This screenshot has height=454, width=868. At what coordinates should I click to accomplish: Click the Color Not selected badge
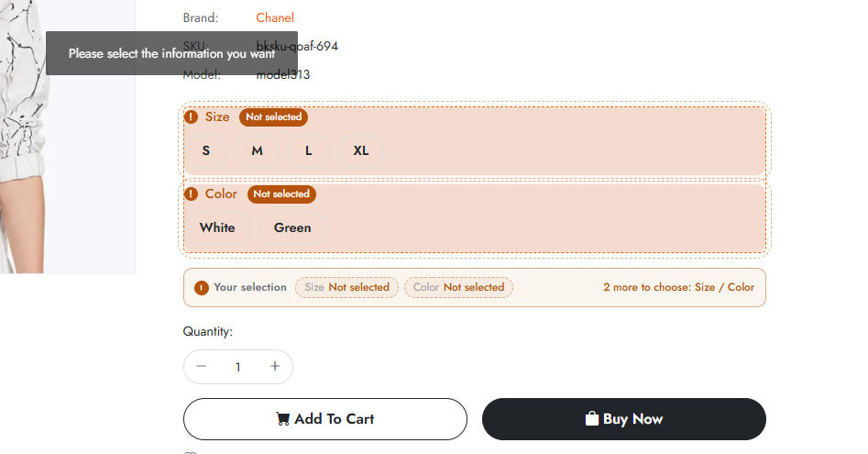tap(281, 194)
